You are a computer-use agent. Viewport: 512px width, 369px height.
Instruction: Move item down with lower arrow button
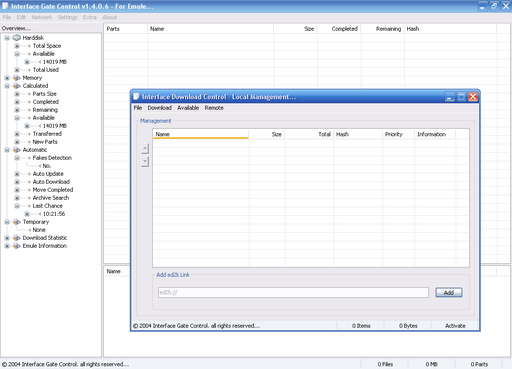145,162
